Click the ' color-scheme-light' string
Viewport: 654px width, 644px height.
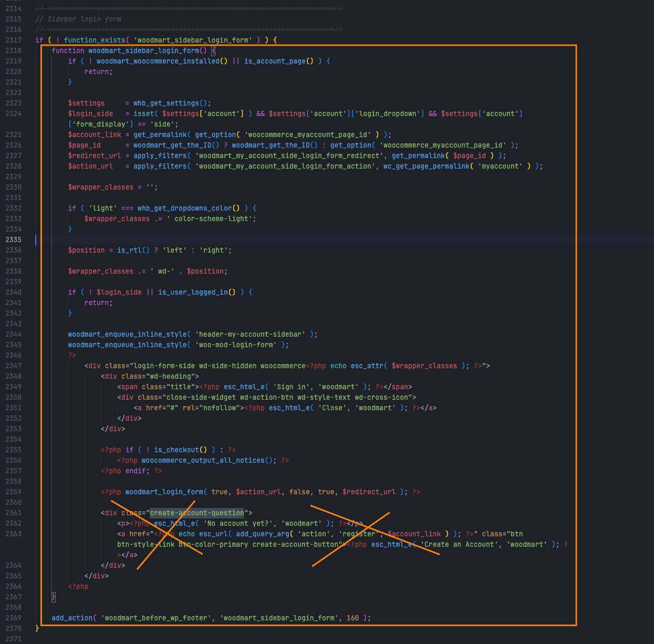point(209,219)
